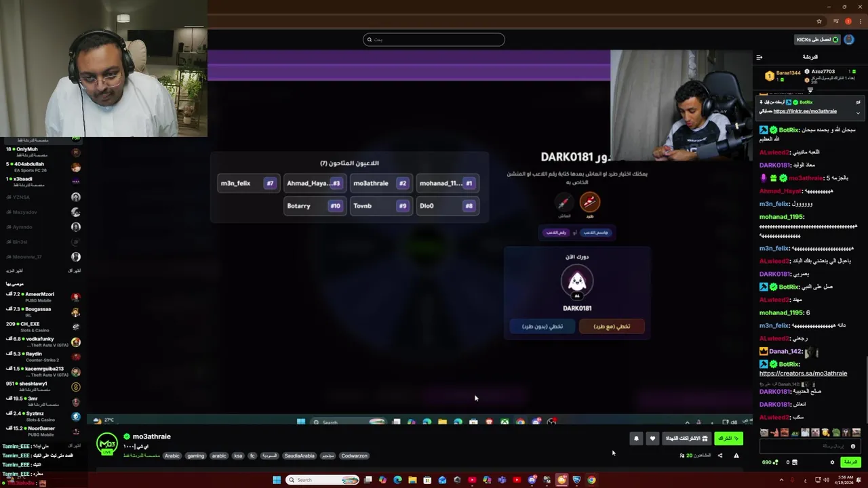Click the heart follow icon
Viewport: 868px width, 488px height.
pyautogui.click(x=652, y=439)
